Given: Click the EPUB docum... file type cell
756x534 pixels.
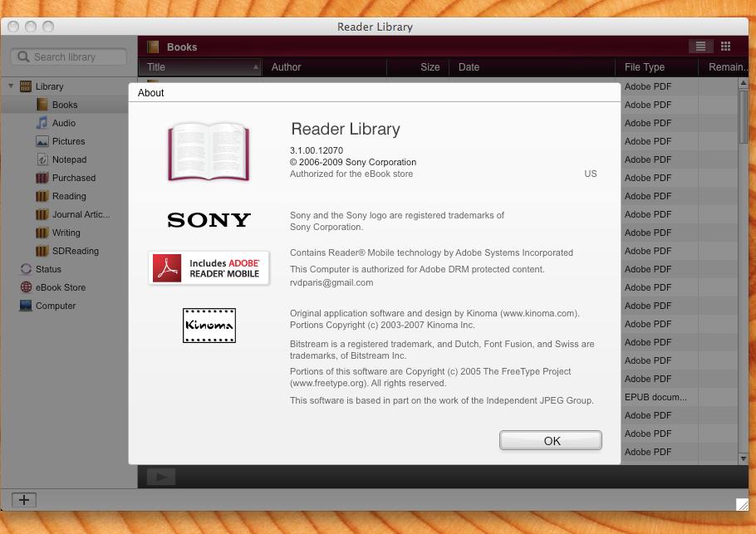Looking at the screenshot, I should pyautogui.click(x=655, y=397).
